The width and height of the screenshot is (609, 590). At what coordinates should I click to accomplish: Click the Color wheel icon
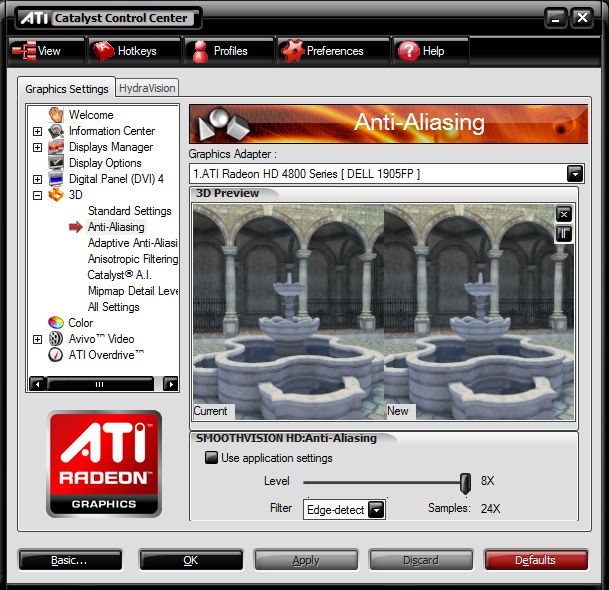coord(56,322)
